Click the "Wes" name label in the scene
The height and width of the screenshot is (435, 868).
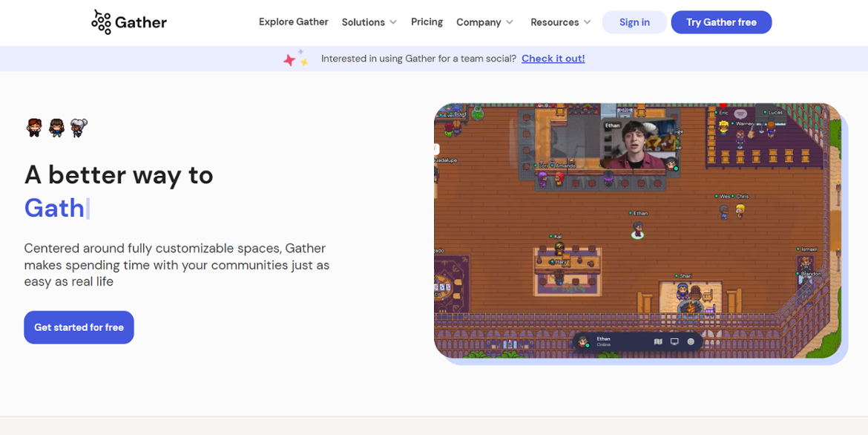coord(725,196)
